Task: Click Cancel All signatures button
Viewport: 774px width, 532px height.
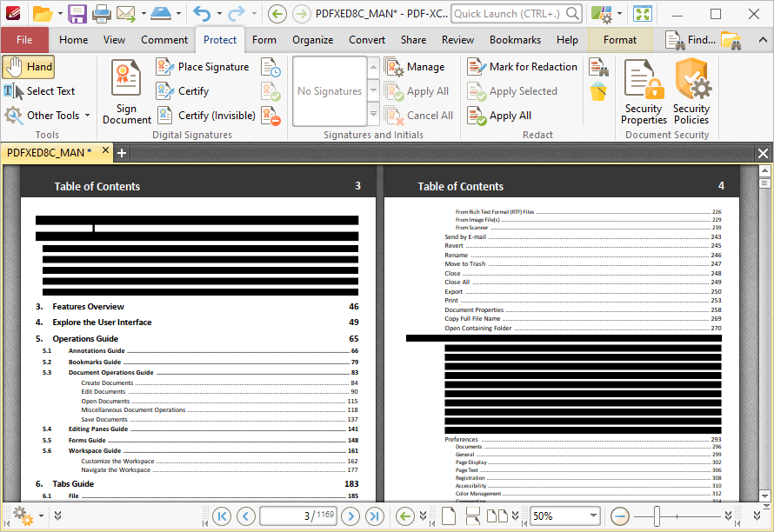Action: (419, 116)
